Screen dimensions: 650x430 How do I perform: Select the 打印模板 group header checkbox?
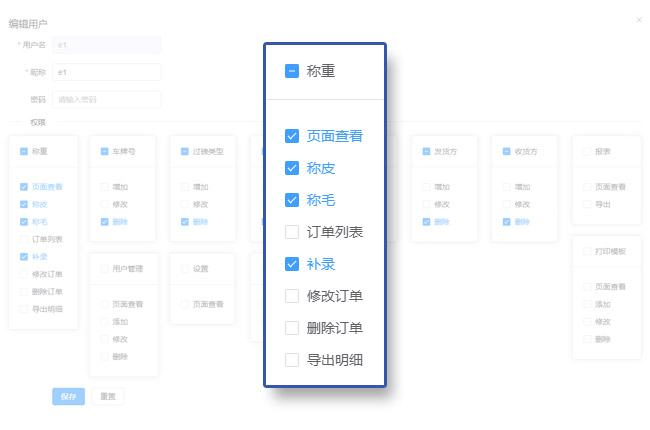point(587,251)
